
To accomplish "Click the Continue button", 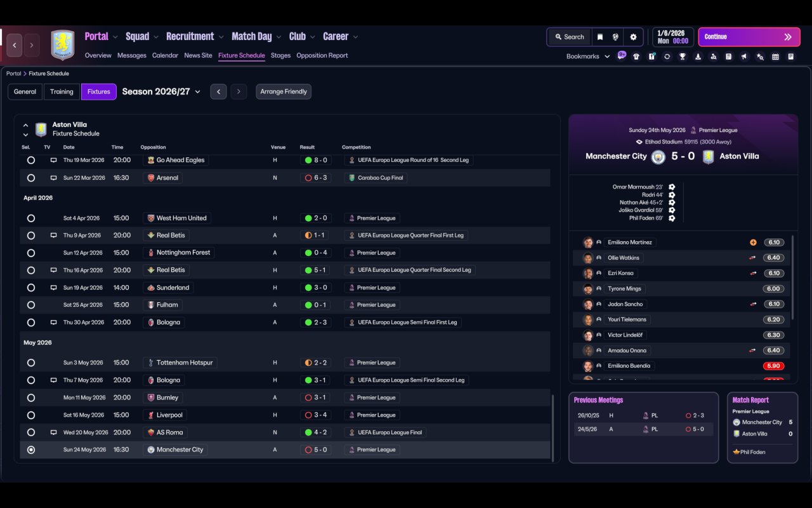I will (x=749, y=37).
